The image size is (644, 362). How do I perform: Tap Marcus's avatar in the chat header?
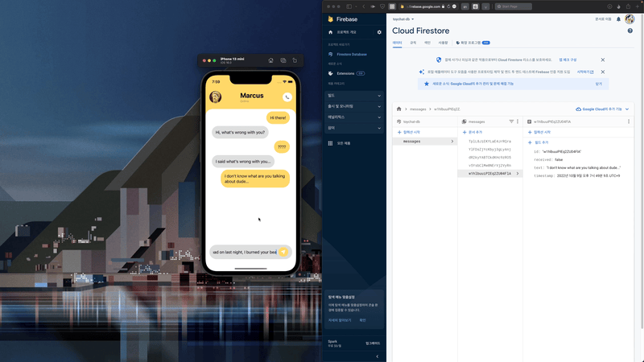point(215,97)
